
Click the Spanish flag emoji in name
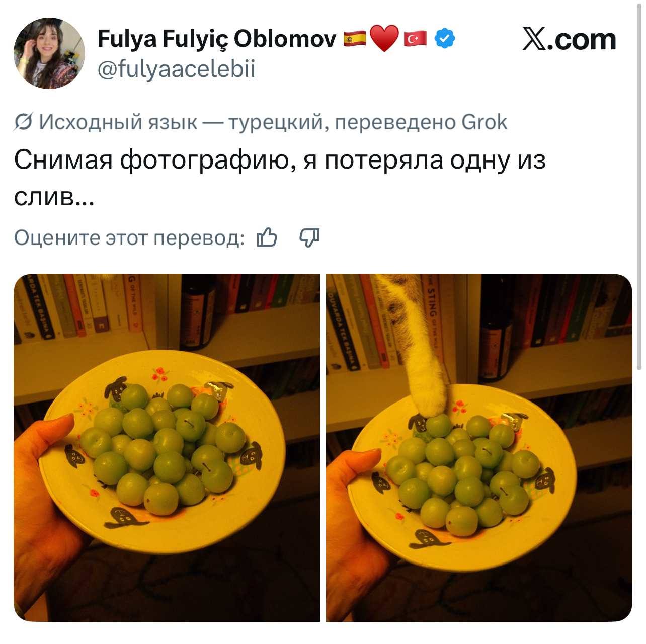coord(355,39)
